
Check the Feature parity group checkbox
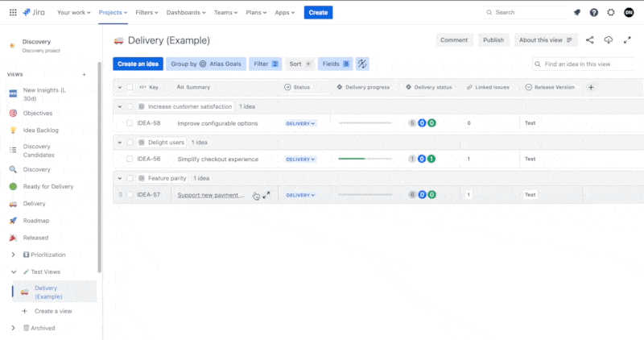[x=130, y=178]
